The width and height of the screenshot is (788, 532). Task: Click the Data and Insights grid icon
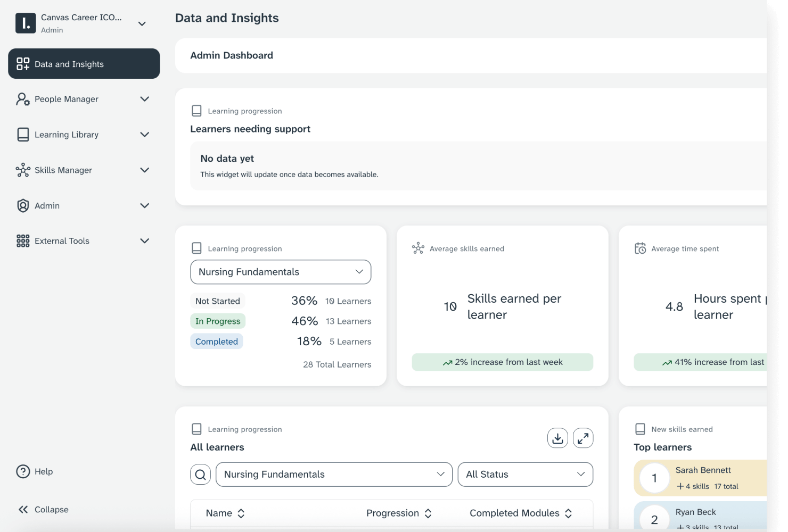[22, 64]
